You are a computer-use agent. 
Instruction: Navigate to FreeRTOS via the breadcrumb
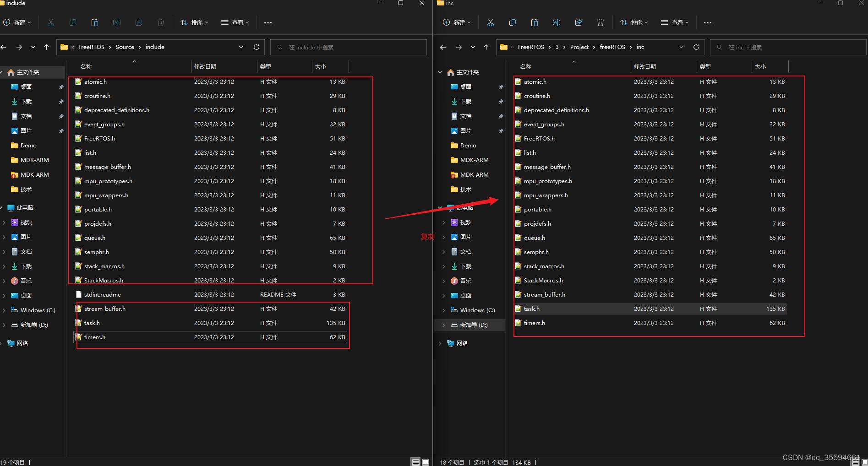91,47
